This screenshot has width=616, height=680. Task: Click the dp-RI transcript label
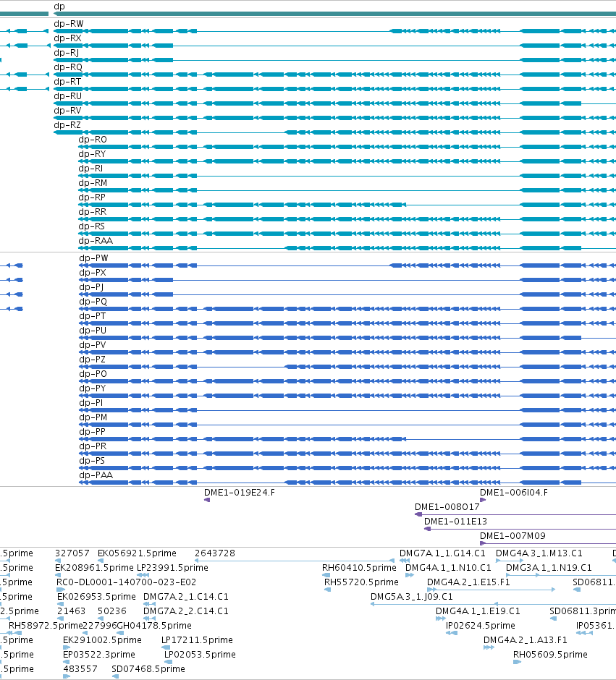(90, 169)
